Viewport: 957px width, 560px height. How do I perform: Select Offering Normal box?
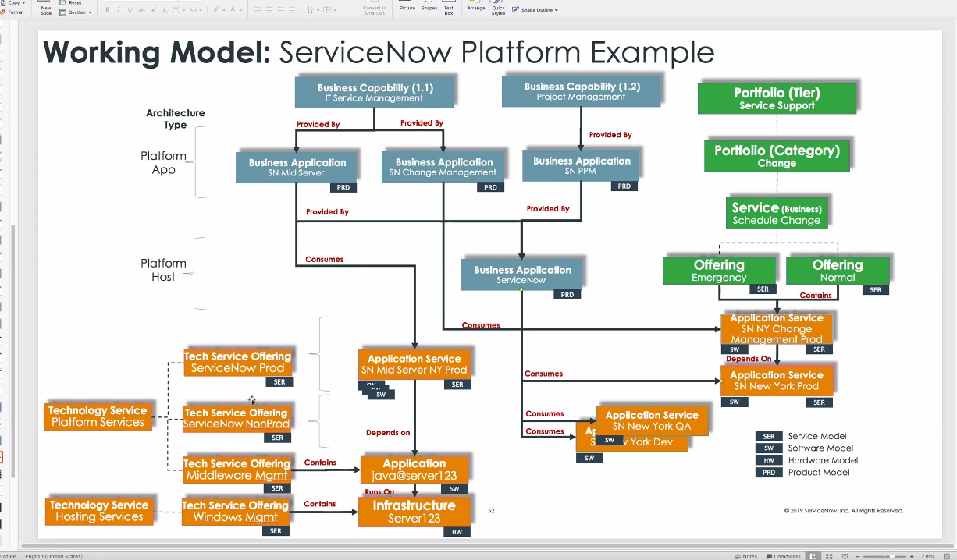[x=838, y=270]
